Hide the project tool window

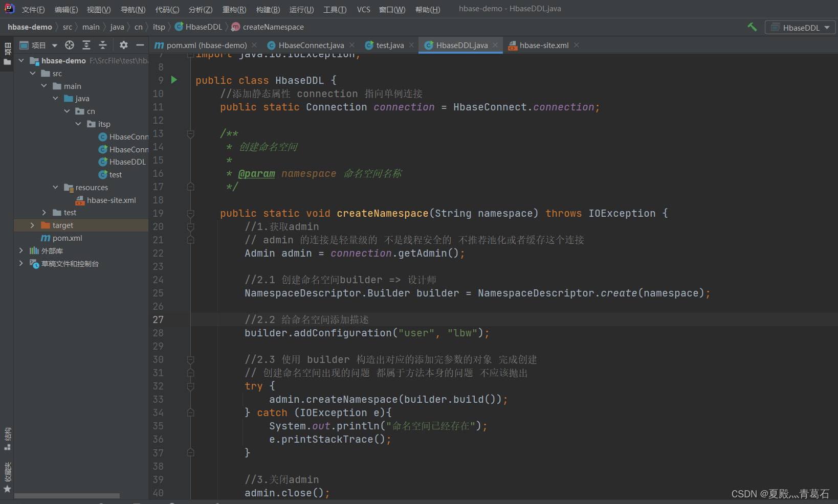coord(140,45)
